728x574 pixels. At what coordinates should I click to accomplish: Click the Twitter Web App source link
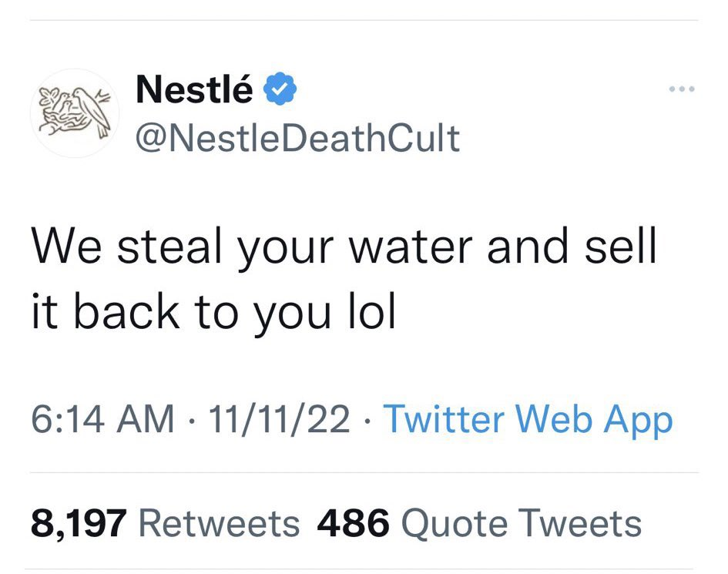528,420
